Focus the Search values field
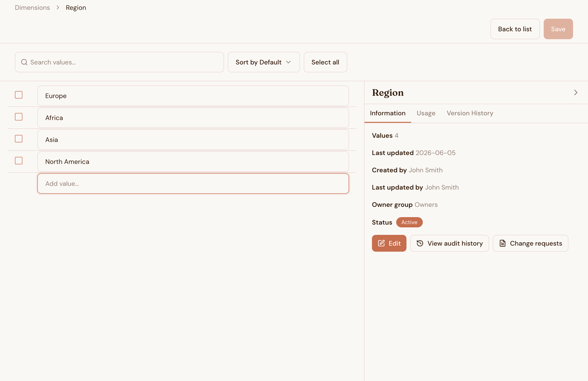The height and width of the screenshot is (381, 588). pos(119,62)
